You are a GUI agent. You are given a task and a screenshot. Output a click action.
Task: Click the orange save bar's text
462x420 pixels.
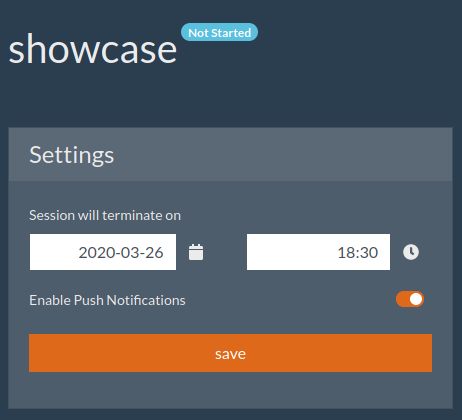[x=230, y=354]
